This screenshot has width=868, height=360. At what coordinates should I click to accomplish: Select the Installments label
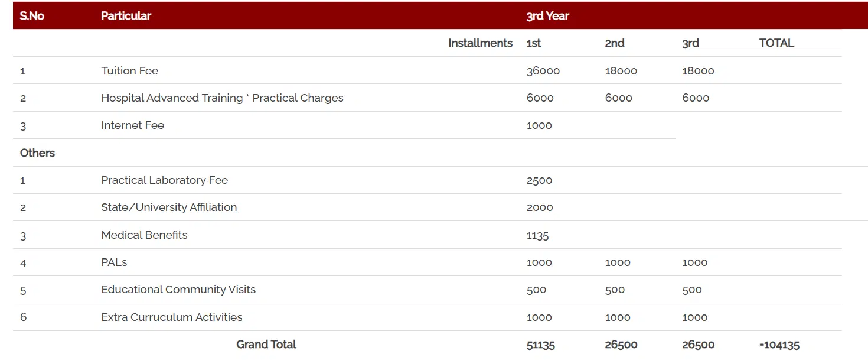[480, 43]
